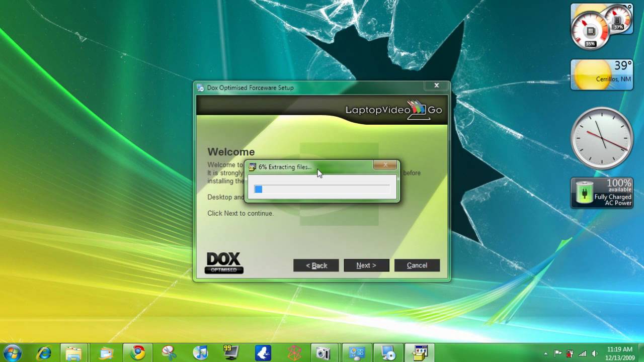Open the red wireframe polygon taskbar icon
644x362 pixels.
pyautogui.click(x=294, y=353)
